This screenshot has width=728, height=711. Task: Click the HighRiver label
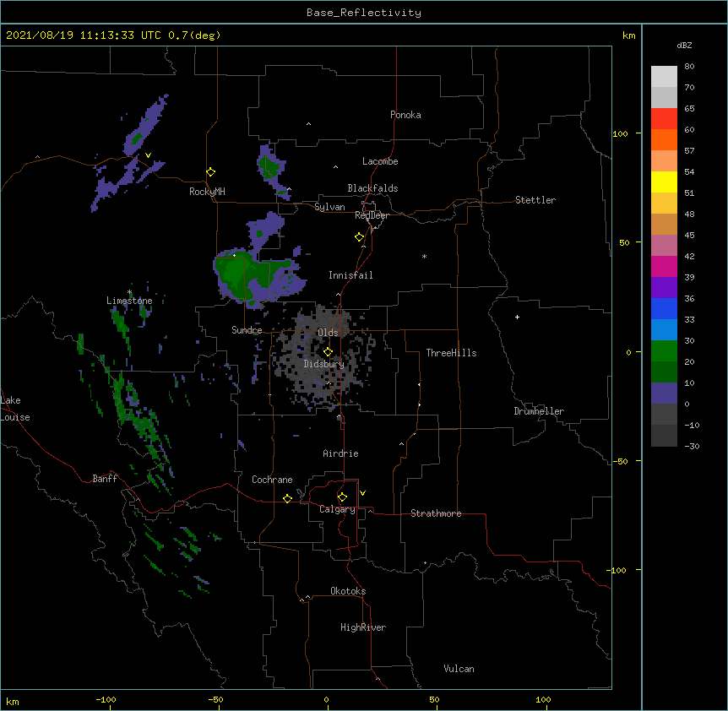pyautogui.click(x=363, y=627)
